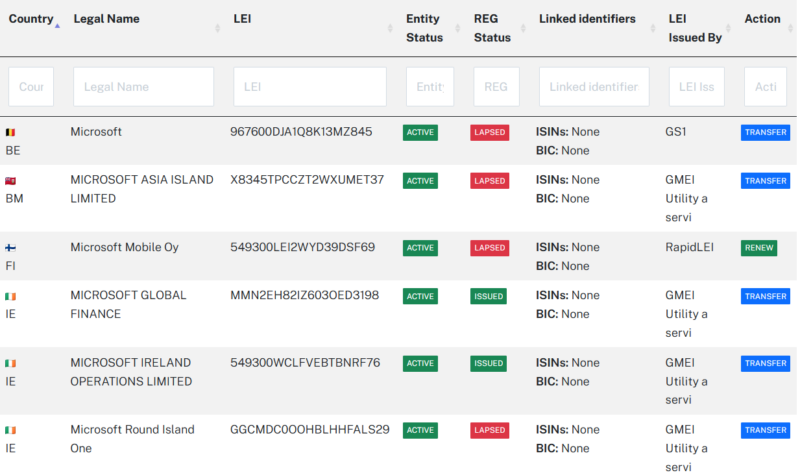Screen dimensions: 800x475
Task: Focus the Country filter input
Action: coord(31,87)
